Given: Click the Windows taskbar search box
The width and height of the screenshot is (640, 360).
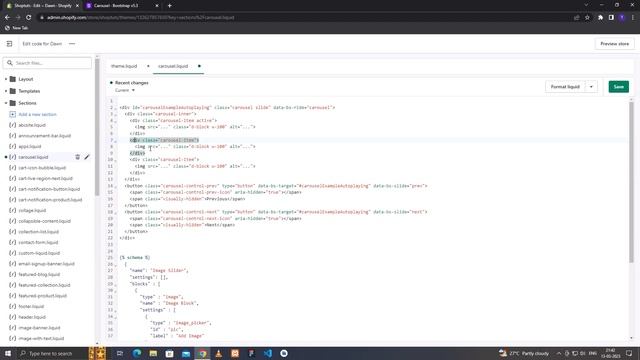Looking at the screenshot, I should (51, 353).
